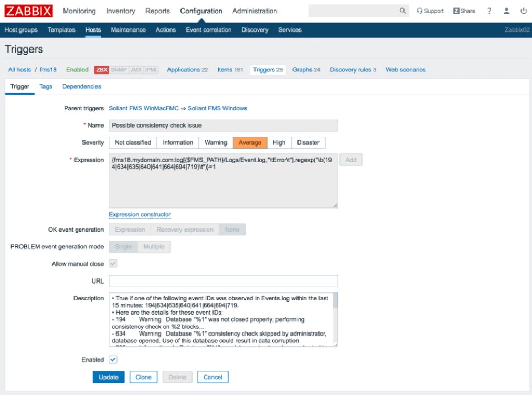Open the Soliant FMS Windows parent trigger
532x395 pixels.
[x=218, y=108]
